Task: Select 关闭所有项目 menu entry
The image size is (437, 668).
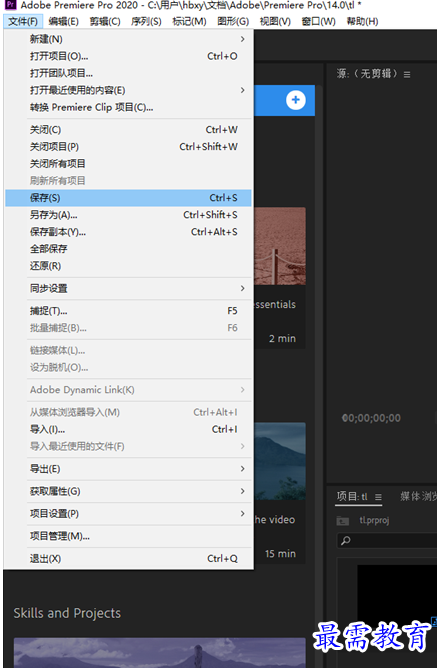Action: coord(128,164)
